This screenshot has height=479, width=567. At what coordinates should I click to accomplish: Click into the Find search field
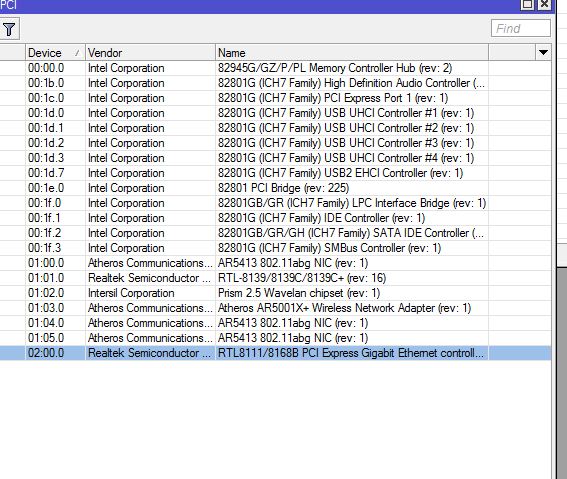[x=521, y=29]
